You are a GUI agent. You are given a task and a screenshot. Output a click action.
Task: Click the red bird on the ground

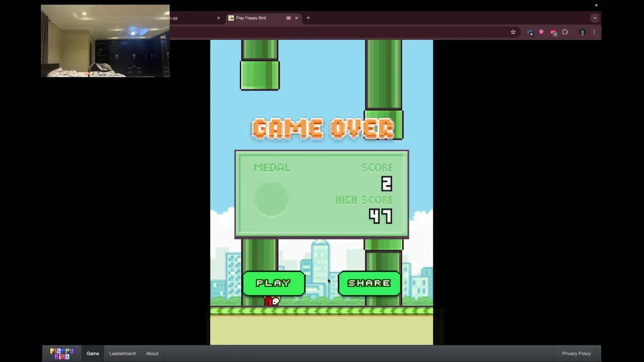pyautogui.click(x=272, y=301)
